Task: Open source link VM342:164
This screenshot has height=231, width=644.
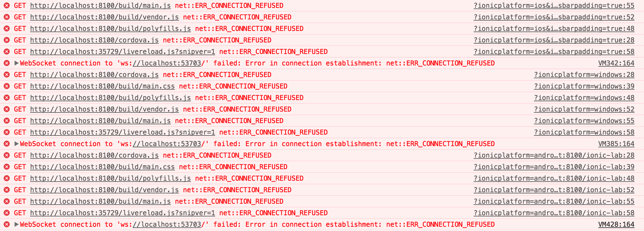Action: tap(616, 63)
